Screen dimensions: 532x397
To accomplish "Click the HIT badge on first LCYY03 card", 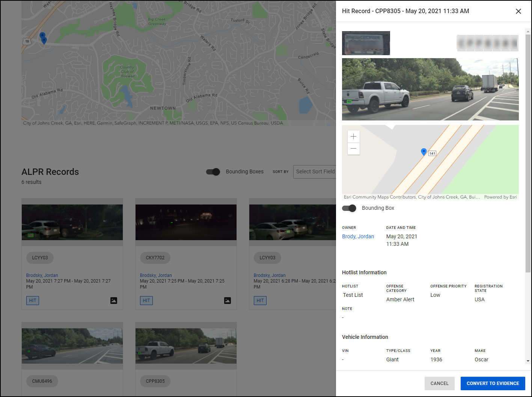I will [x=33, y=301].
